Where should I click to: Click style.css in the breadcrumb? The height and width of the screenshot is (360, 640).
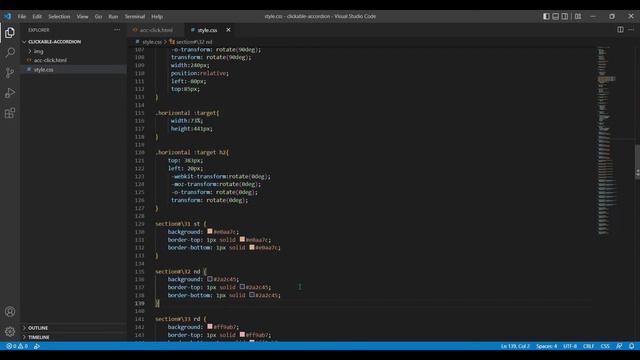pos(152,42)
